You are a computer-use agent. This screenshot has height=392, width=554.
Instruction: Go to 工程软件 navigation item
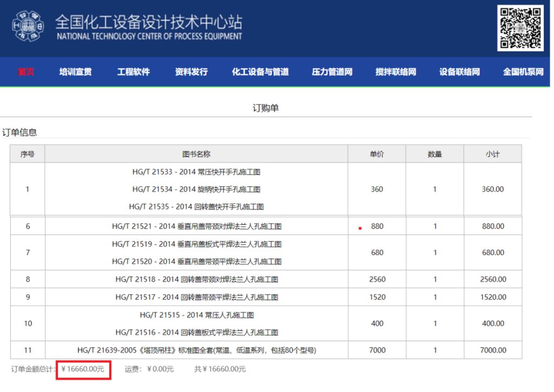(x=133, y=72)
